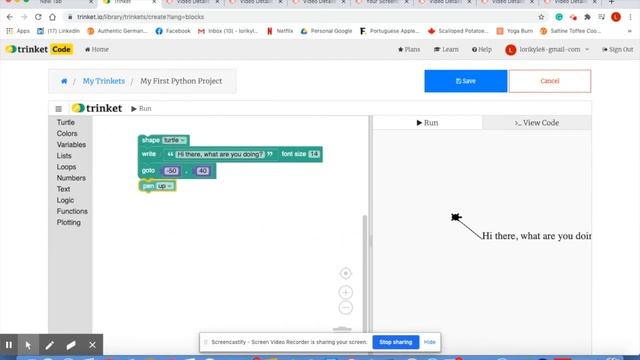
Task: Edit the goto y value 40
Action: pyautogui.click(x=203, y=171)
